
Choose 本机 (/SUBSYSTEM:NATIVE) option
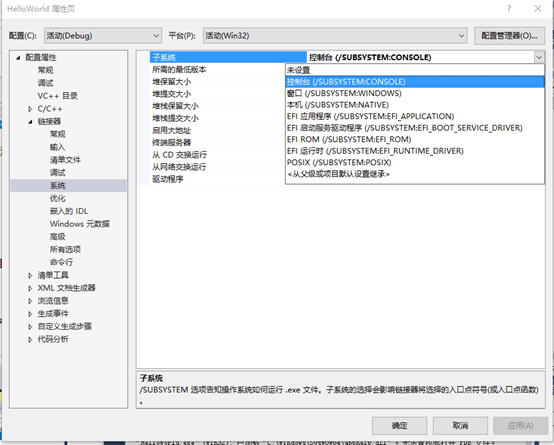(415, 105)
